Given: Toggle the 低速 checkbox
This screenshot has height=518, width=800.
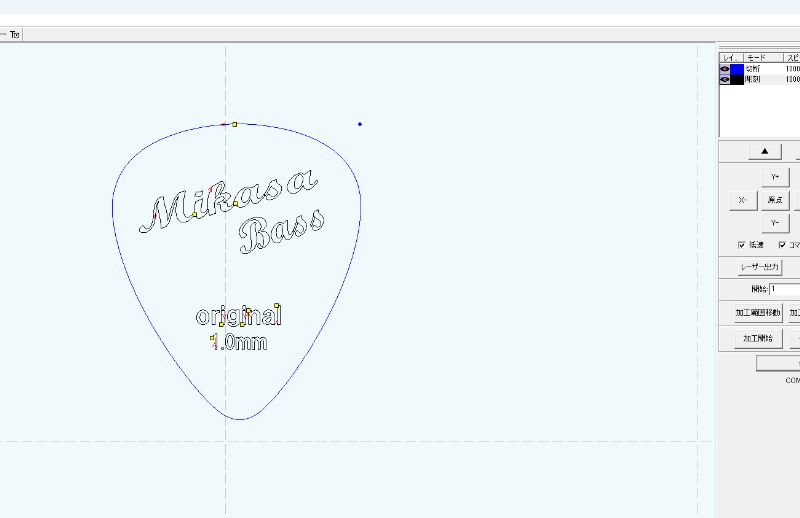Looking at the screenshot, I should tap(741, 245).
